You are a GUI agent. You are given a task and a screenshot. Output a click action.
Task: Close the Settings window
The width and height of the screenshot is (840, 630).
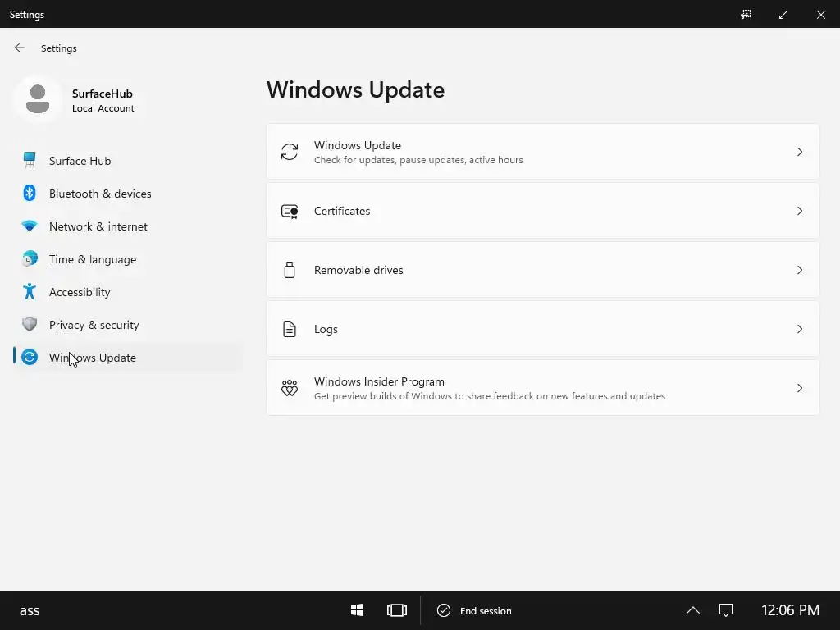pyautogui.click(x=820, y=15)
